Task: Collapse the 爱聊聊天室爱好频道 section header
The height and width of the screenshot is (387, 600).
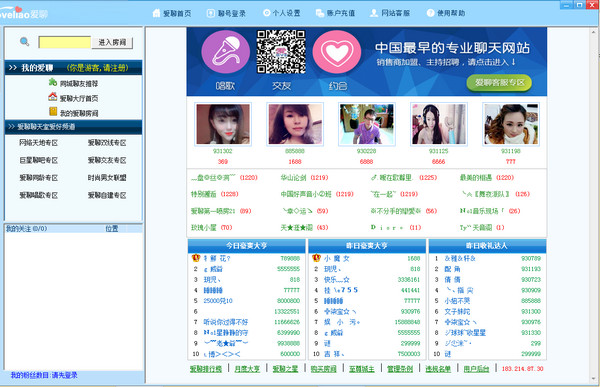Action: click(x=73, y=127)
